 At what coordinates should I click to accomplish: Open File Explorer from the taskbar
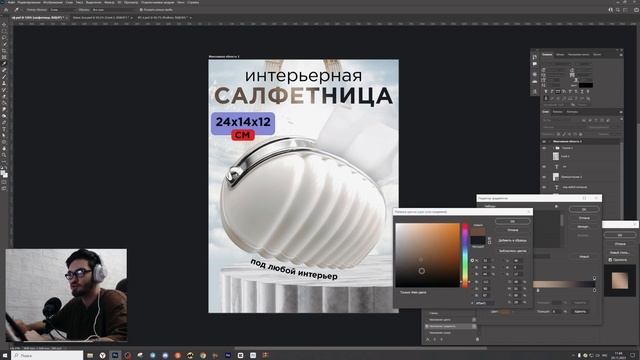90,356
